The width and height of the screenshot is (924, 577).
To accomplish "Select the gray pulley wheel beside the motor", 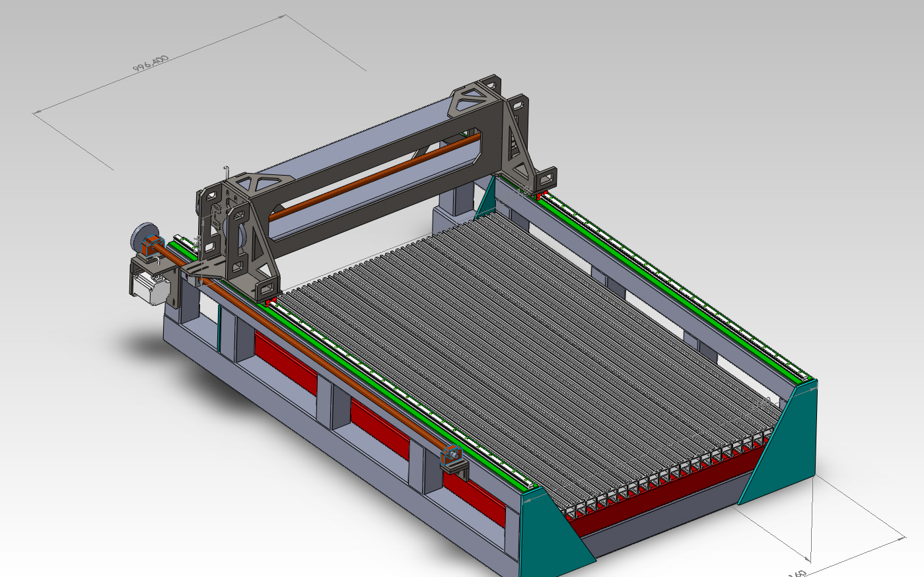I will coord(140,236).
